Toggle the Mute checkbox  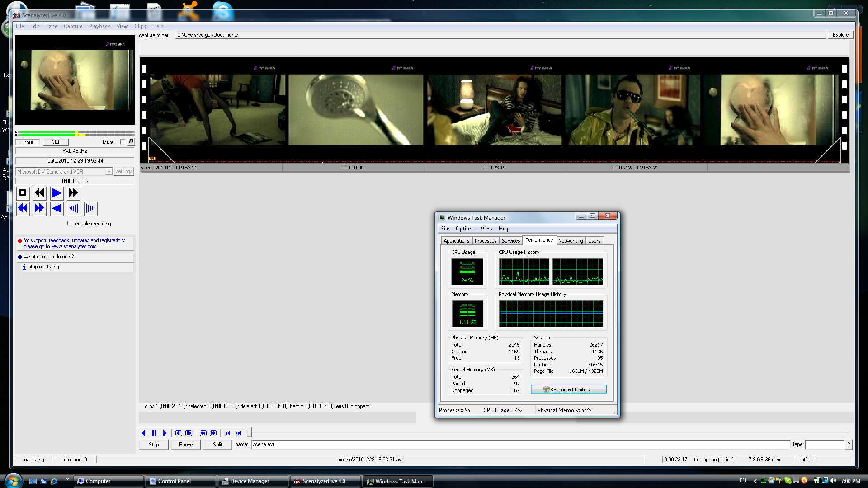coord(123,142)
